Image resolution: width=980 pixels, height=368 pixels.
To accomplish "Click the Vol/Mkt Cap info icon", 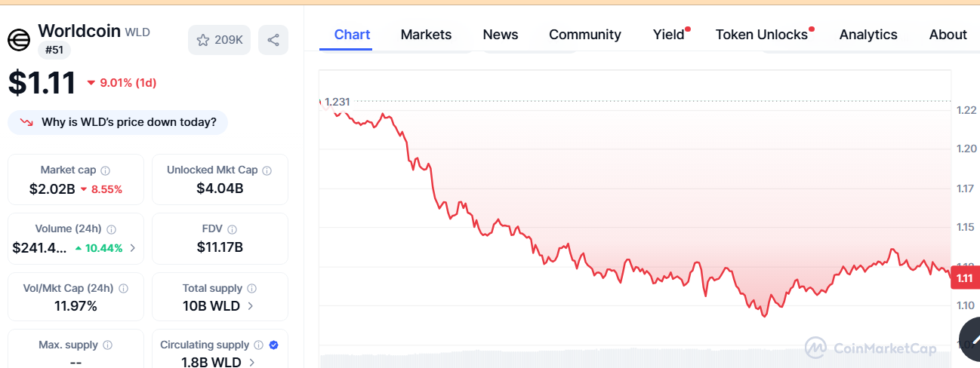I will [123, 288].
